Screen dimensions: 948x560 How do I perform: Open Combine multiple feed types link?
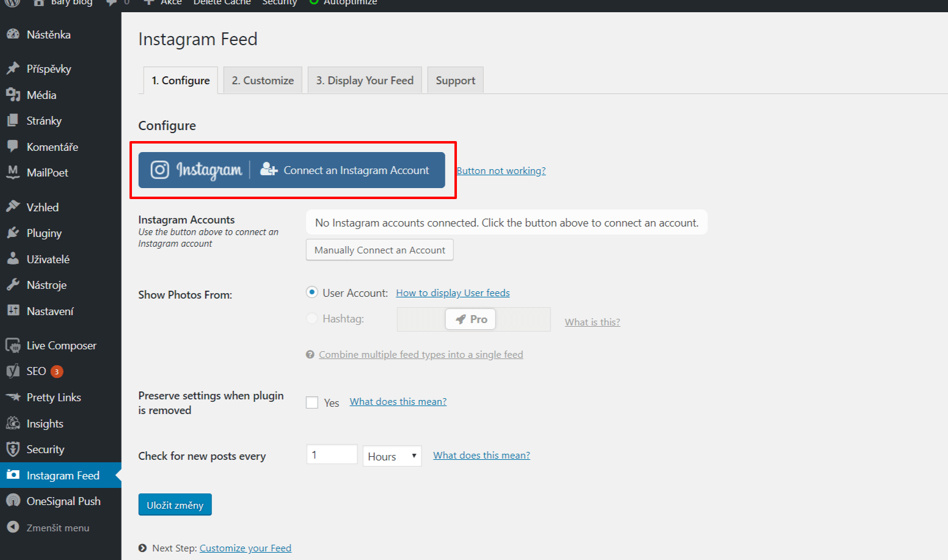point(421,354)
